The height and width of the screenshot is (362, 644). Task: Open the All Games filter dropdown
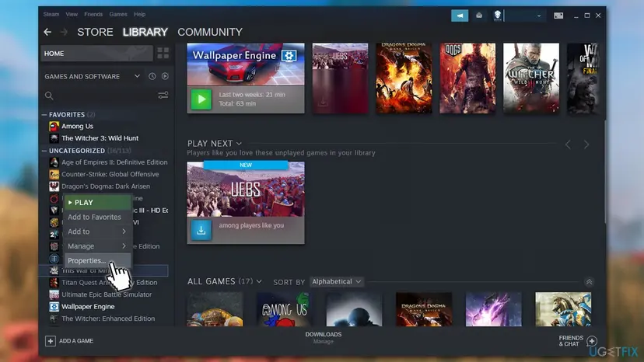pos(259,281)
